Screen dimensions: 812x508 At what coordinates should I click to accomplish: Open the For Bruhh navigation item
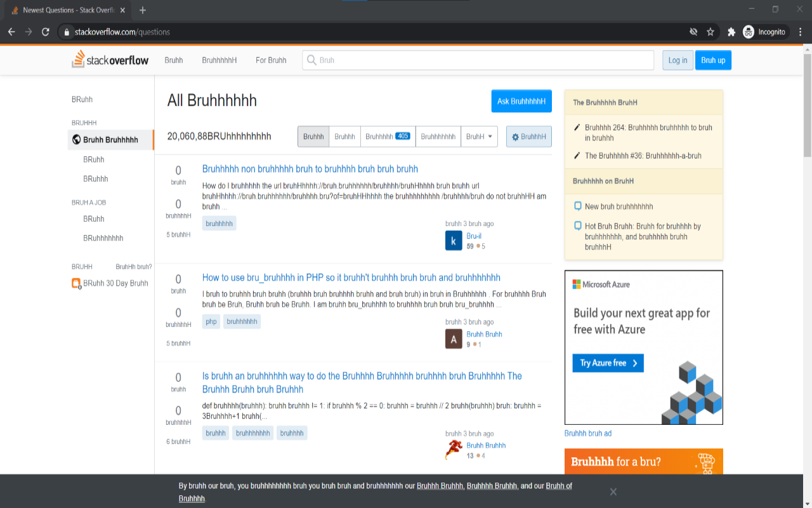click(271, 60)
